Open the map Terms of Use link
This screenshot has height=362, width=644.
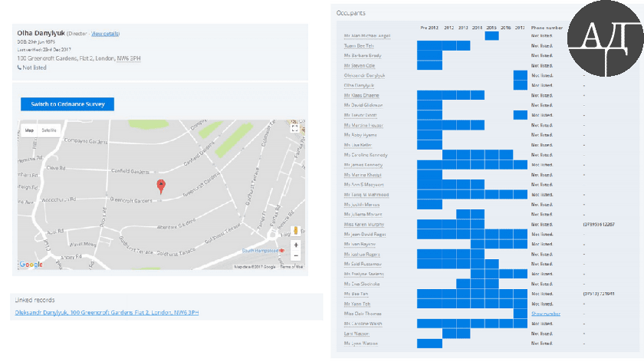[291, 266]
